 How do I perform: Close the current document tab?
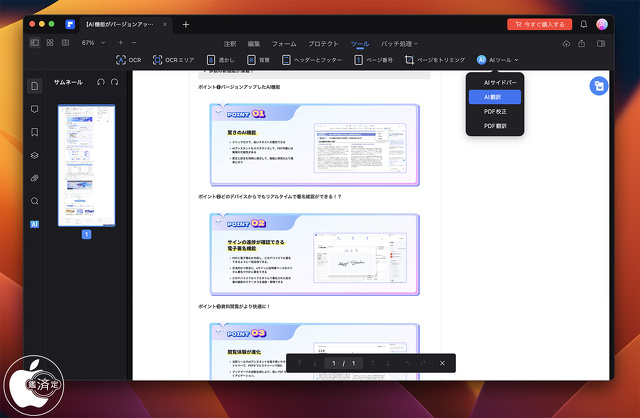pos(165,24)
